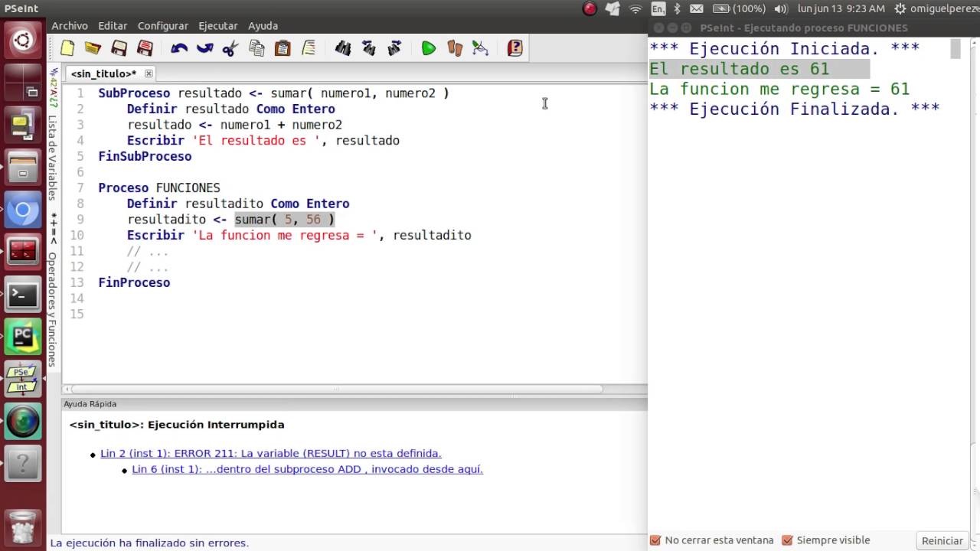Save file with black floppy disk icon
980x551 pixels.
(119, 48)
